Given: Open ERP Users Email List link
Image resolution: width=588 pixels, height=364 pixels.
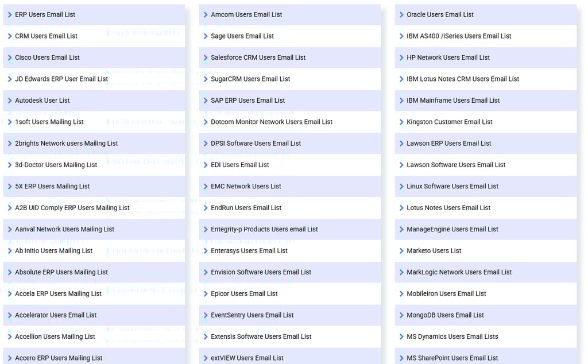Looking at the screenshot, I should [x=45, y=14].
